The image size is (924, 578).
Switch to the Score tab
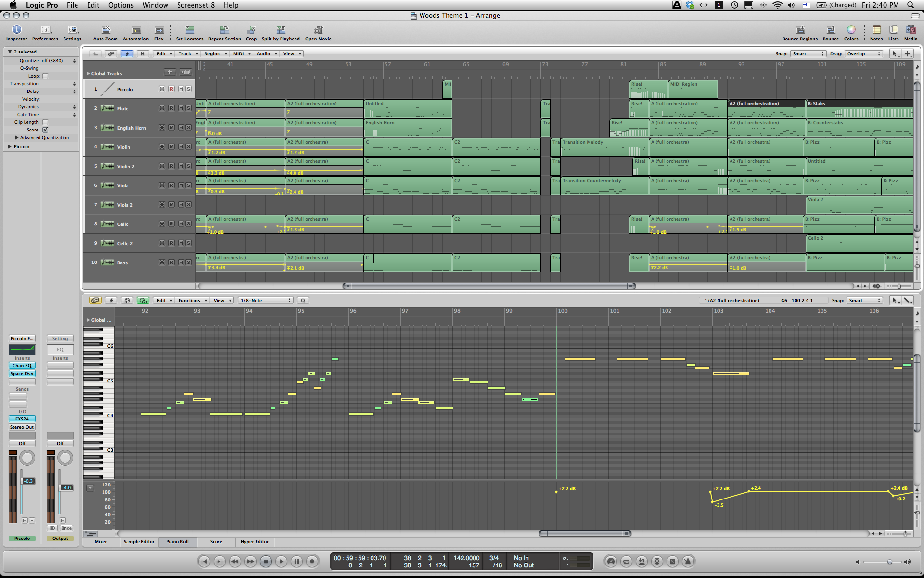click(x=216, y=542)
